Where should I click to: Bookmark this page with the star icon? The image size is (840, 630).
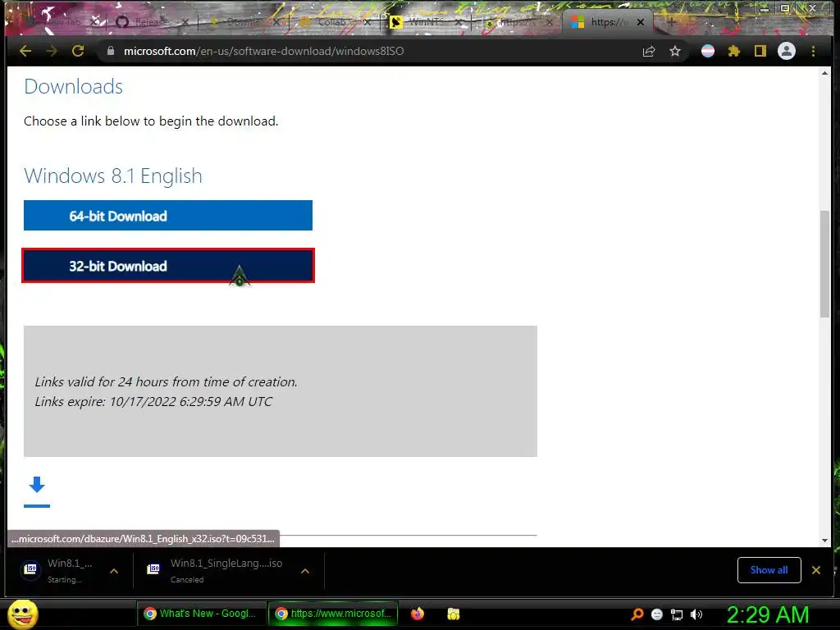click(x=675, y=51)
